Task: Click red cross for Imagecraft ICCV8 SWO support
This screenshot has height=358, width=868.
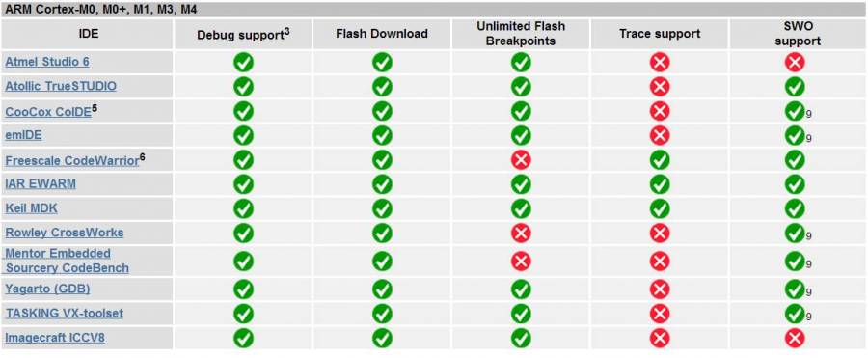Action: [x=795, y=338]
